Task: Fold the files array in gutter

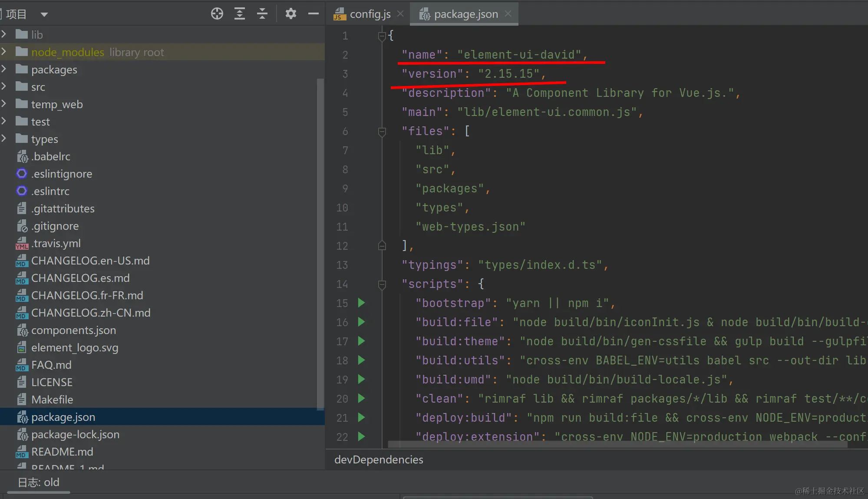Action: coord(382,131)
